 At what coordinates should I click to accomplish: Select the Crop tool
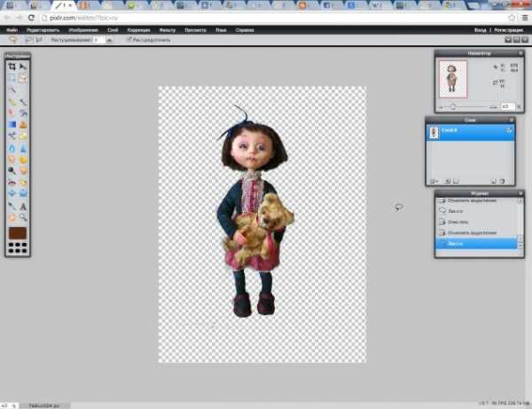(x=12, y=67)
